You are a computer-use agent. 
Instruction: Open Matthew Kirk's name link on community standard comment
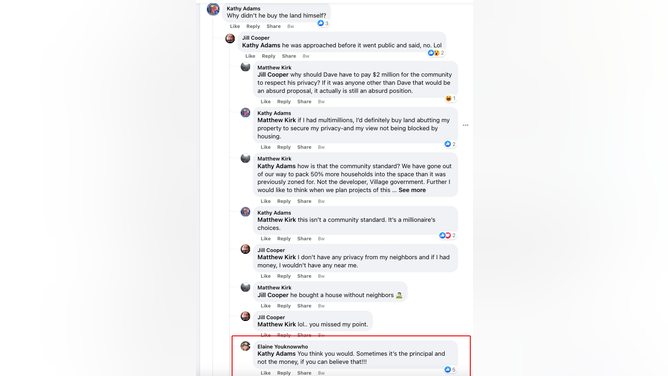(x=274, y=159)
